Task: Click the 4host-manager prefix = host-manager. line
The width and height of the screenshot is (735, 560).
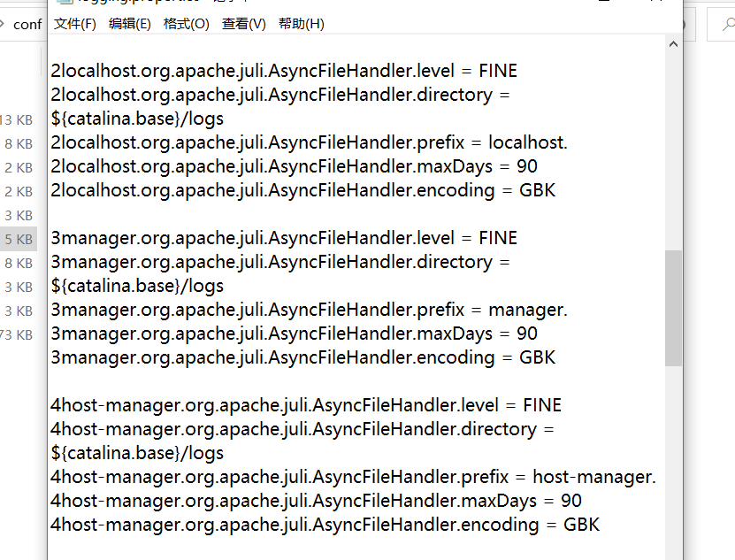Action: click(354, 477)
